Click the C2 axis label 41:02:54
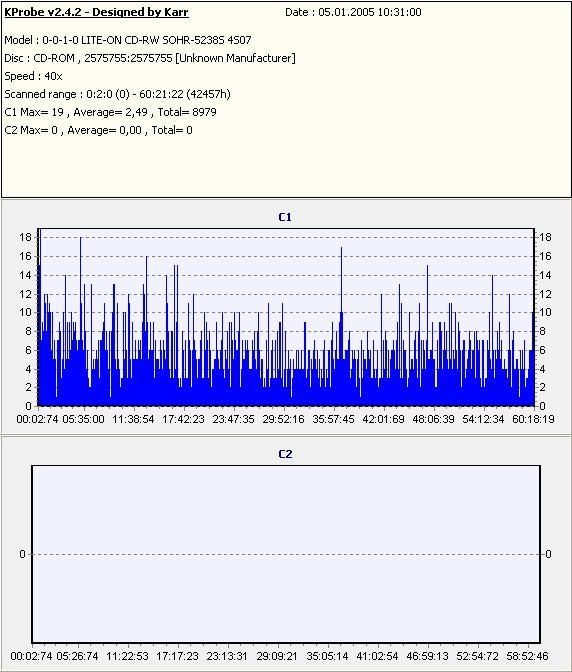Screen dimensions: 572x672 pos(377,656)
